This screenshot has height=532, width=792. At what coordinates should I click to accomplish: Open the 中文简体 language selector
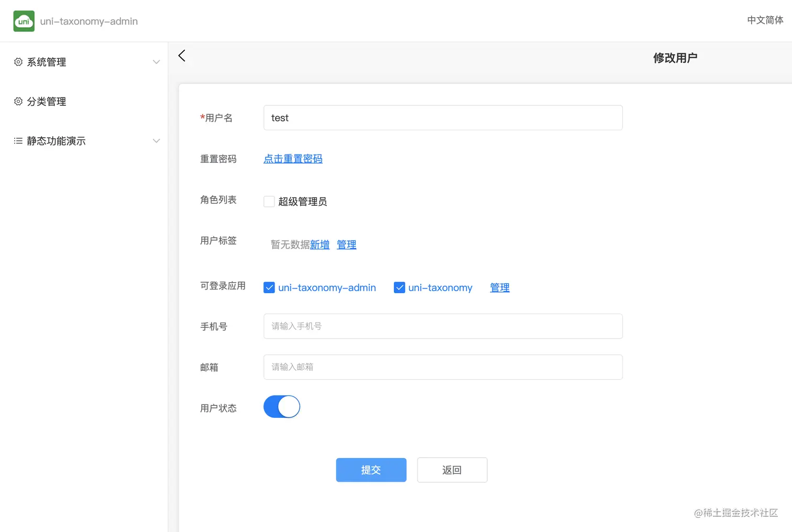(x=765, y=20)
